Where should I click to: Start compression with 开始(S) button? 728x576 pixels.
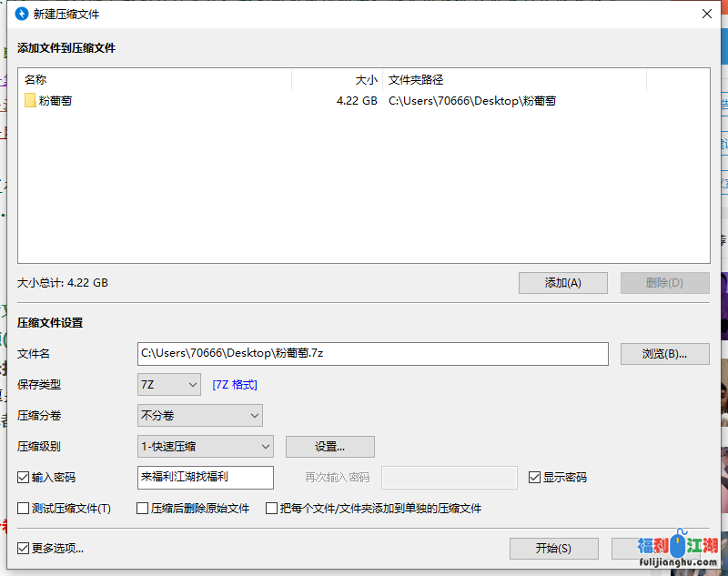point(553,549)
